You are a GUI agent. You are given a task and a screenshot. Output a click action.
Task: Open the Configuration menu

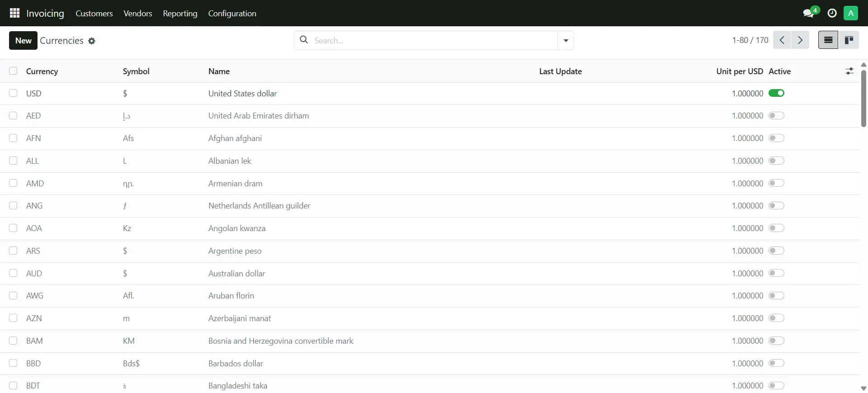coord(232,14)
